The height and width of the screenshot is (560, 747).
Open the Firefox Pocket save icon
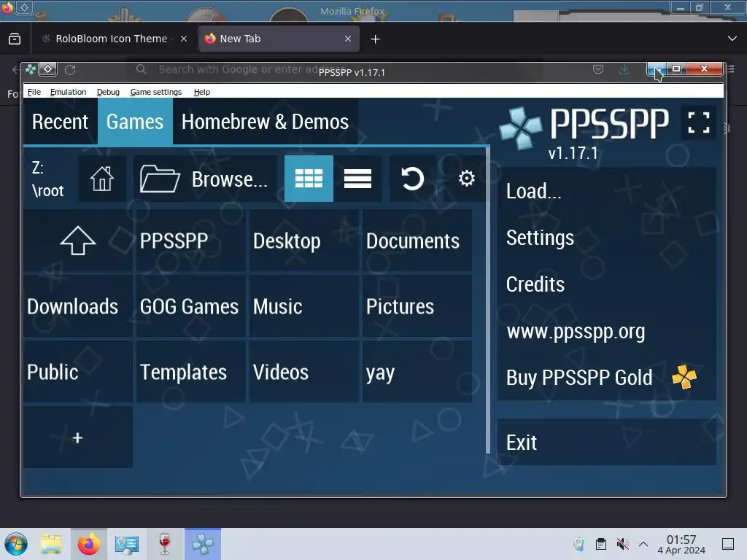pos(598,69)
